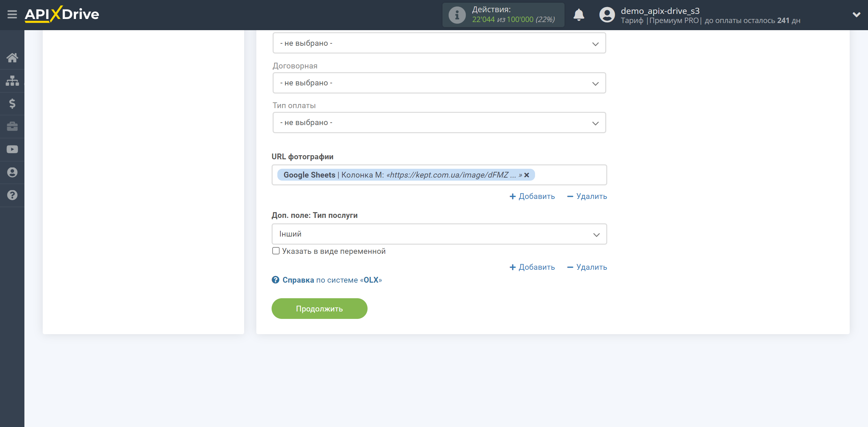Click the account avatar icon
The image size is (868, 427).
pyautogui.click(x=607, y=15)
